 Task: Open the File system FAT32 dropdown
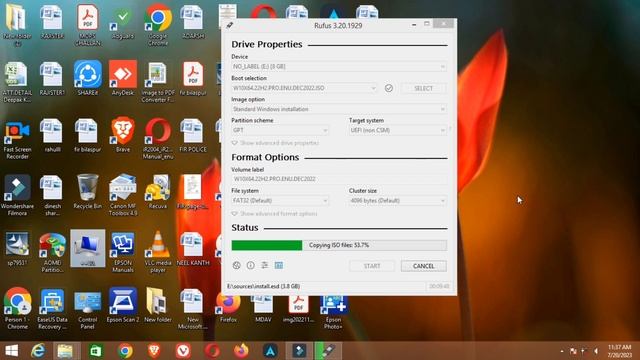(x=280, y=200)
